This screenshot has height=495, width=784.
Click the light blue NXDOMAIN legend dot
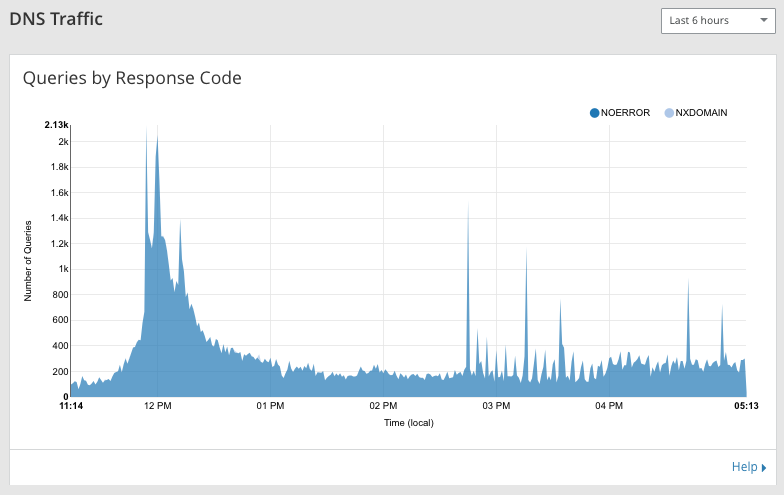669,113
